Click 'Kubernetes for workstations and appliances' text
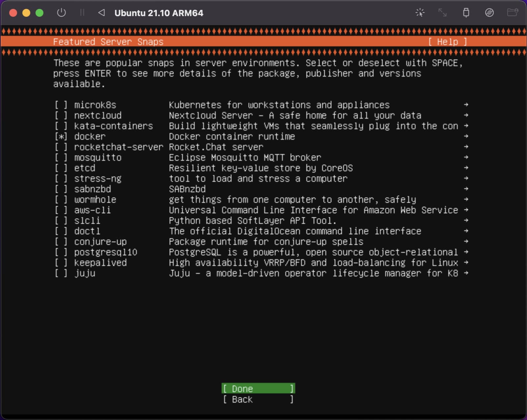Viewport: 527px width, 420px height. click(x=279, y=105)
